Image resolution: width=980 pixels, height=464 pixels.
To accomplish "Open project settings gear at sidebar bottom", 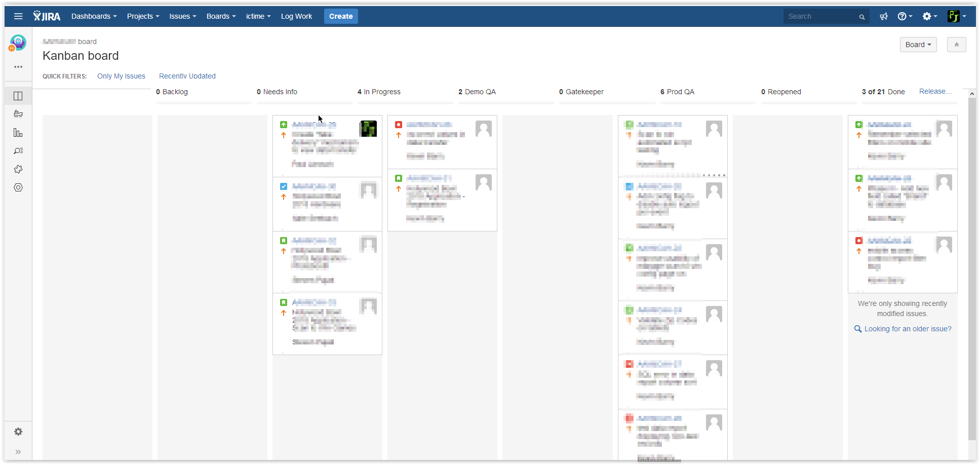I will 18,432.
